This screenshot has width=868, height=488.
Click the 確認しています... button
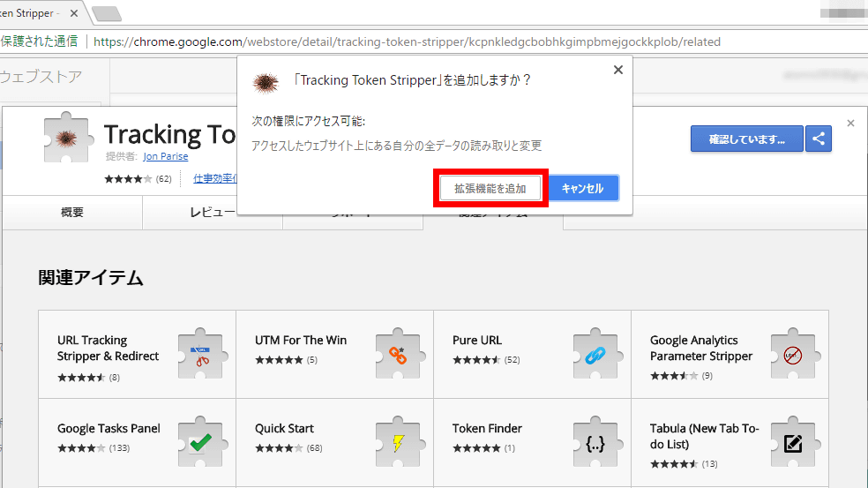point(747,139)
